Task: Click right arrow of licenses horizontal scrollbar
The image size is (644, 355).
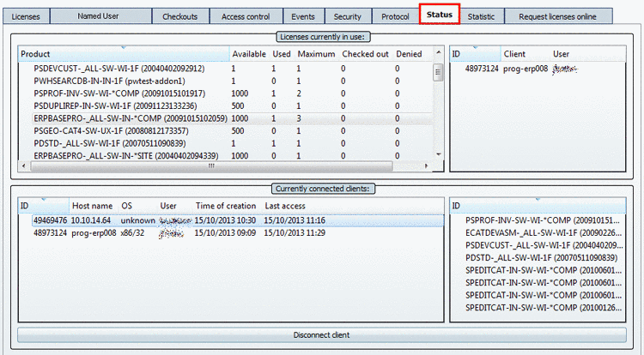Action: (x=427, y=166)
